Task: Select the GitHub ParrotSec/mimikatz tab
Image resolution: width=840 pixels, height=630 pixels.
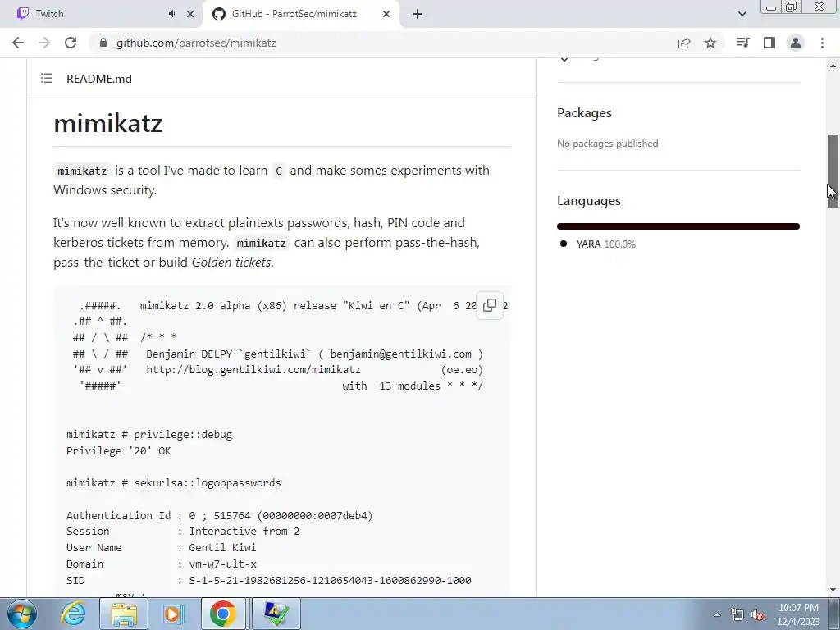Action: (294, 14)
